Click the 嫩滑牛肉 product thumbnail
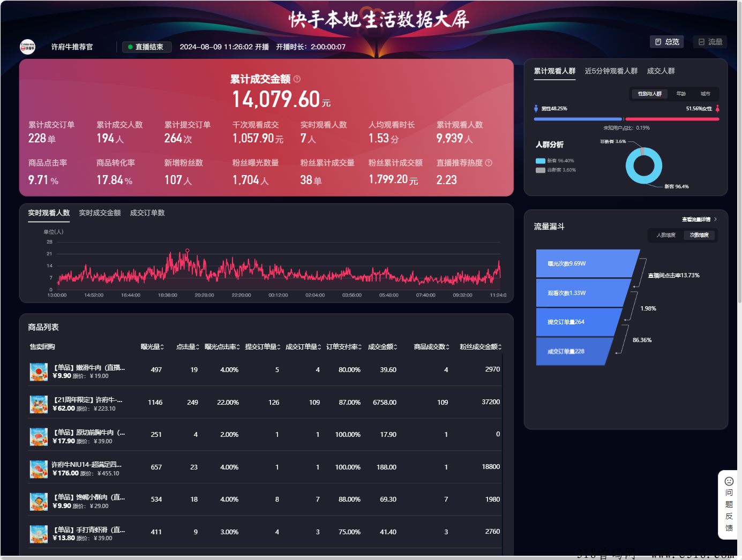 (39, 372)
